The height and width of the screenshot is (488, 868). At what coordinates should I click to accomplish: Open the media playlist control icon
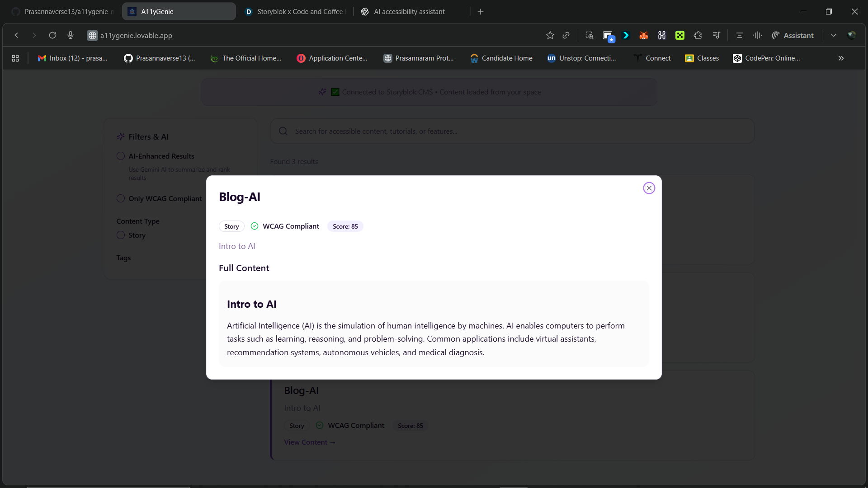pyautogui.click(x=716, y=35)
